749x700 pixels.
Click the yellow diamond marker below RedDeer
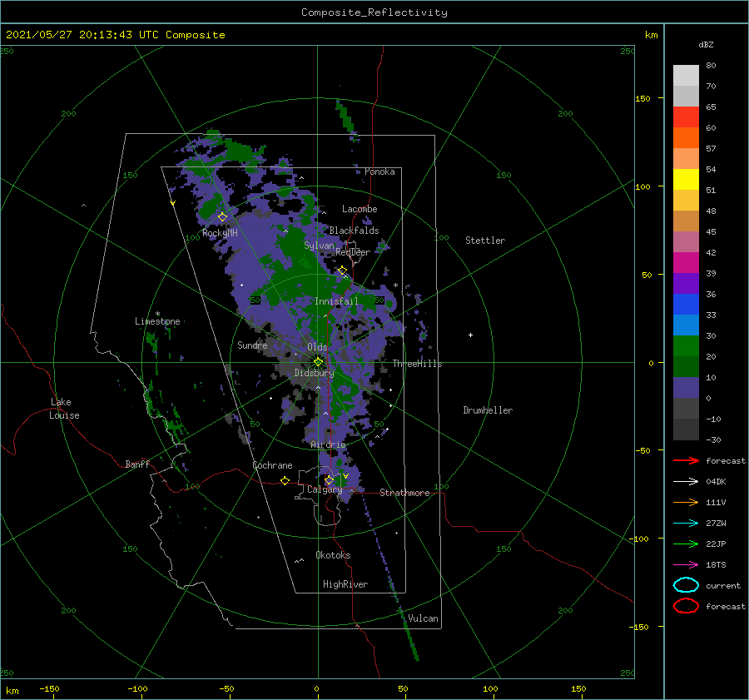pyautogui.click(x=342, y=271)
